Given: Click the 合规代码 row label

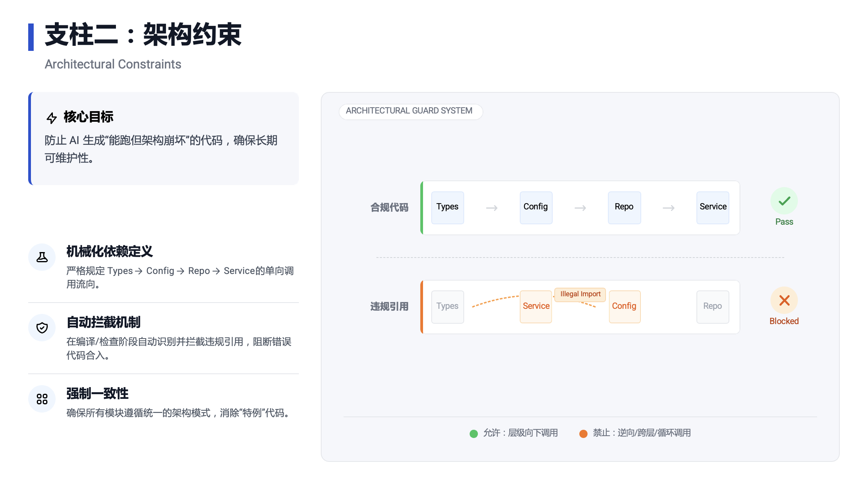Looking at the screenshot, I should 389,207.
